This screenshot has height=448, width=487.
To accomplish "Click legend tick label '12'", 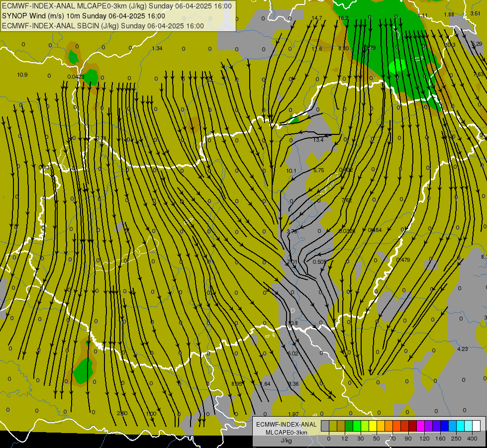I will click(x=345, y=439).
